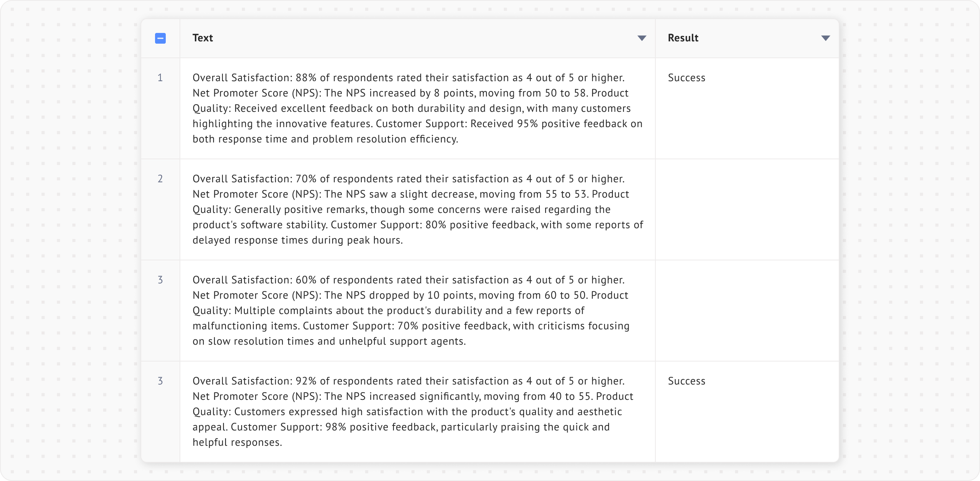Select the row number beside the 92% satisfaction text
Image resolution: width=980 pixels, height=481 pixels.
160,381
